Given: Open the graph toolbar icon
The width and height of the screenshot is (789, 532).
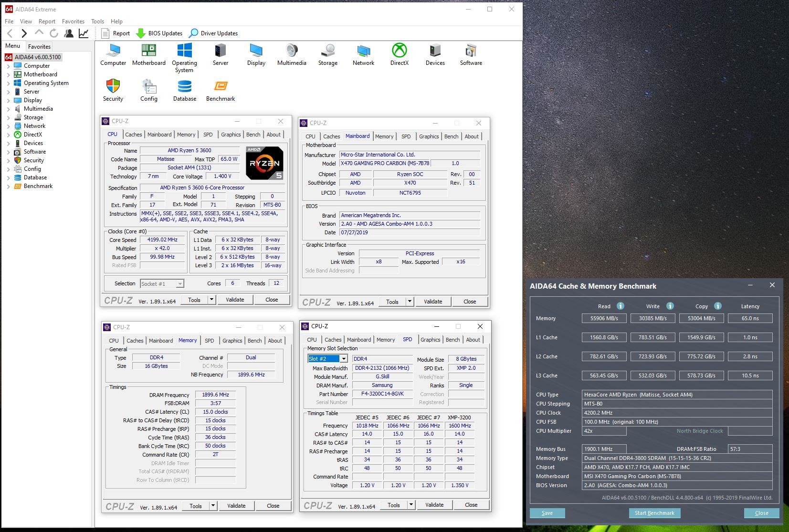Looking at the screenshot, I should pos(84,33).
